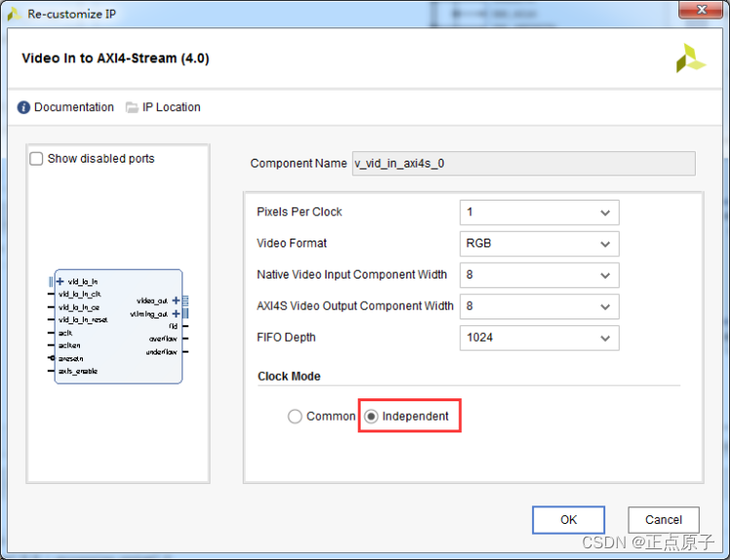The height and width of the screenshot is (560, 730).
Task: Click the fid port label
Action: (173, 326)
